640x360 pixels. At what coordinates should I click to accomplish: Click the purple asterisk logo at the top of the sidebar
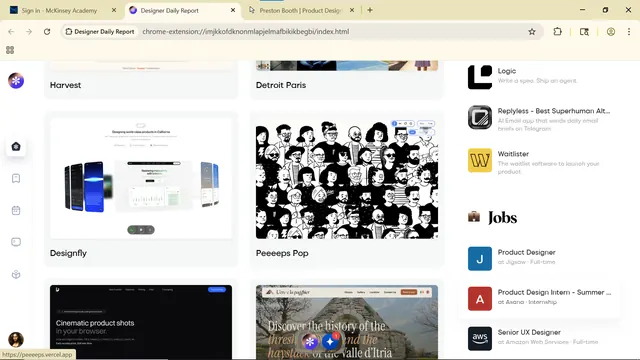tap(16, 81)
